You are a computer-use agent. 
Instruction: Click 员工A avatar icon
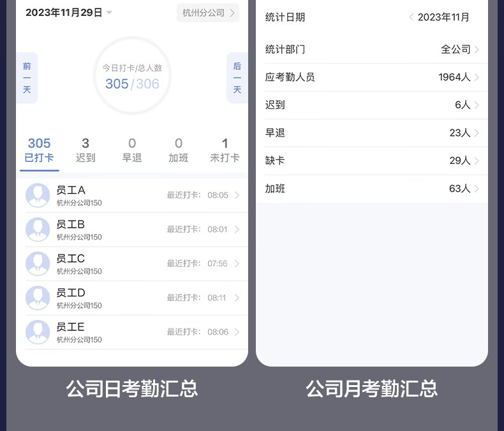click(x=38, y=195)
